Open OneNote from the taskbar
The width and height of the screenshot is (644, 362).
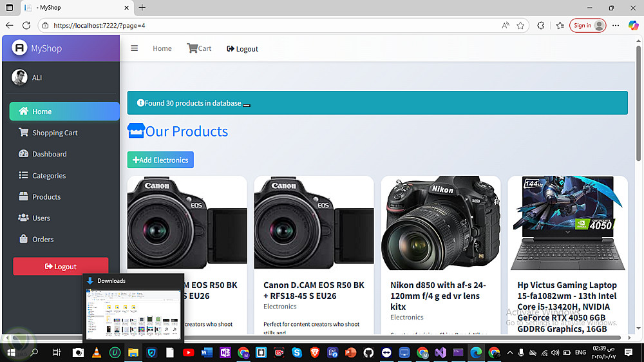(x=225, y=352)
